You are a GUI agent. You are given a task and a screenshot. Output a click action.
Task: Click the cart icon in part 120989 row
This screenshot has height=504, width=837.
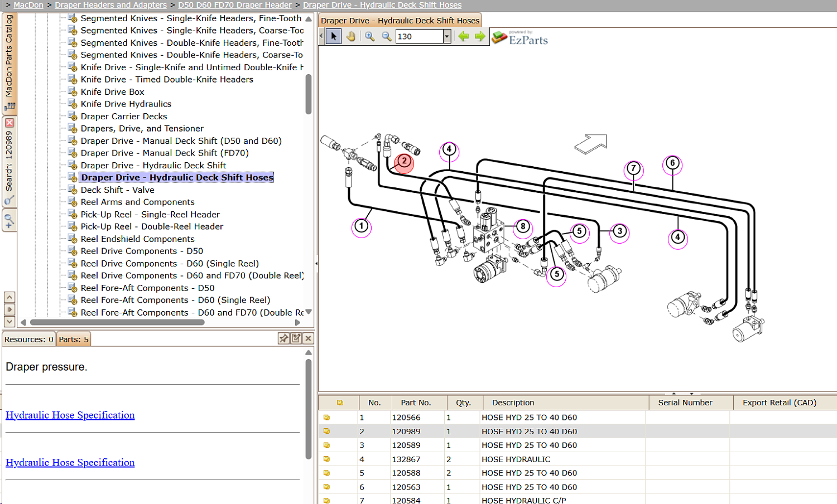point(326,432)
